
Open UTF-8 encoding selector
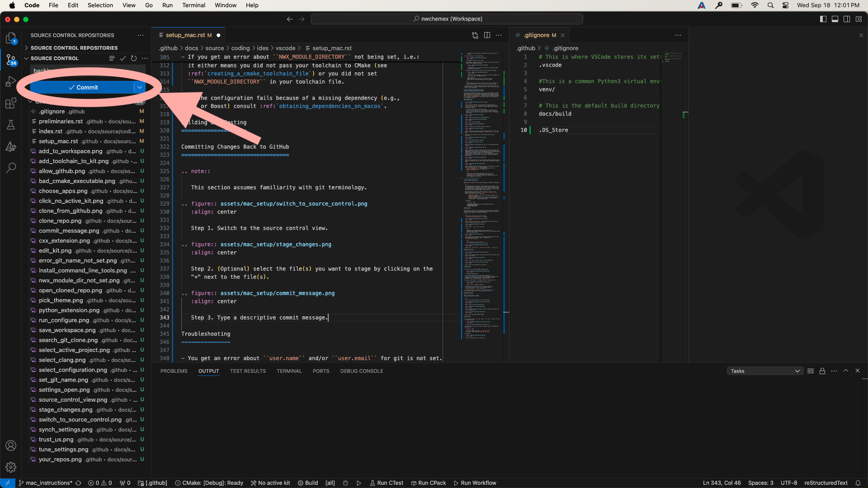pyautogui.click(x=789, y=483)
